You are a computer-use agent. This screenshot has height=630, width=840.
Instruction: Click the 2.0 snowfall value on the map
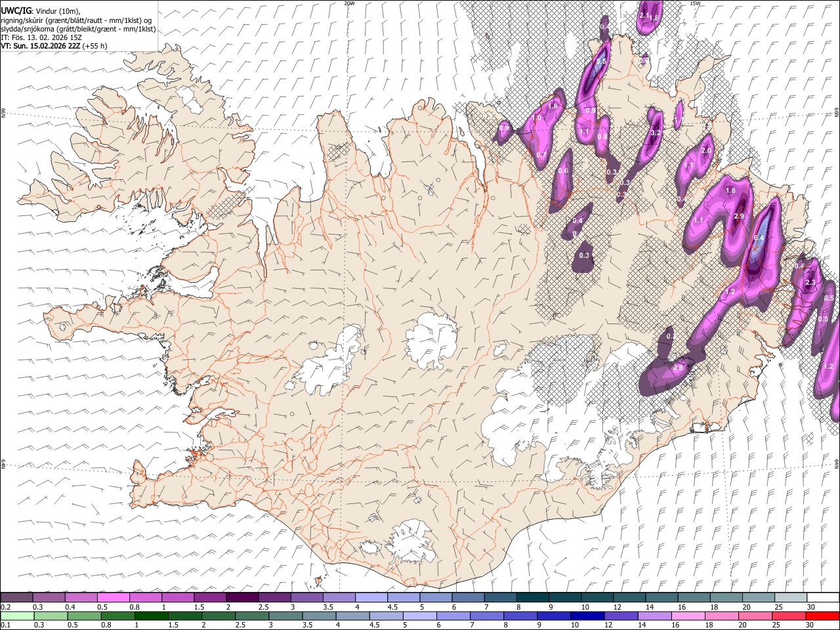706,150
